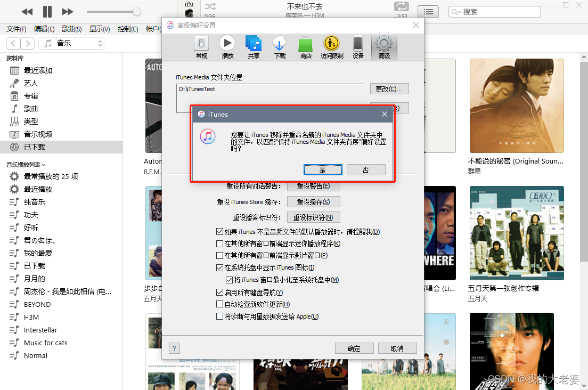Click in the 搜索 search field
Viewport: 588px width, 390px height.
(495, 12)
